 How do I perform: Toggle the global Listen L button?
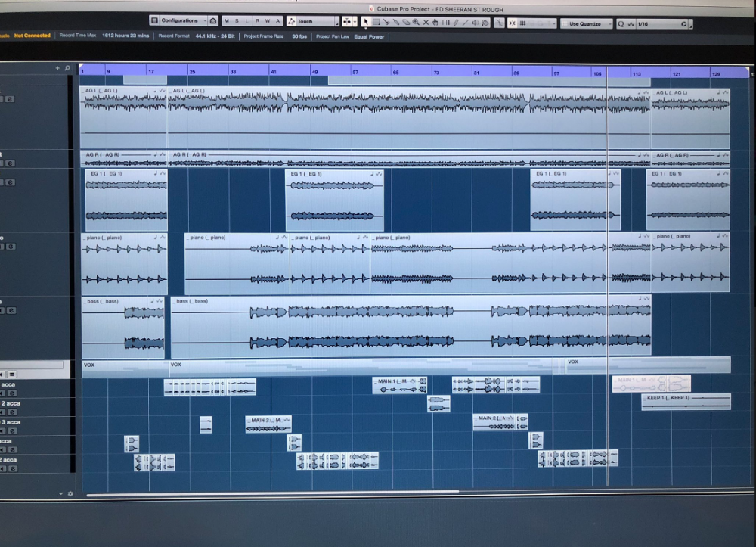(247, 20)
